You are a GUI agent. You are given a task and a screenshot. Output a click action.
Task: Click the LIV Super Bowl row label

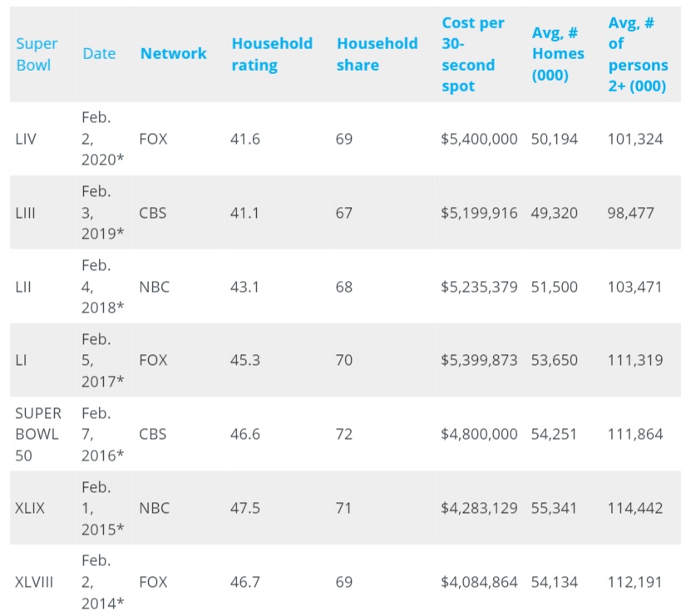26,140
